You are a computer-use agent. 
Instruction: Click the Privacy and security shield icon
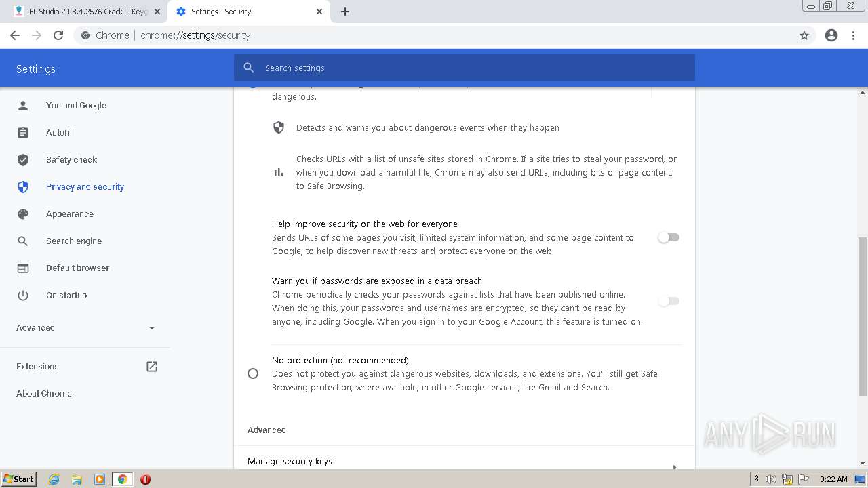pyautogui.click(x=23, y=186)
